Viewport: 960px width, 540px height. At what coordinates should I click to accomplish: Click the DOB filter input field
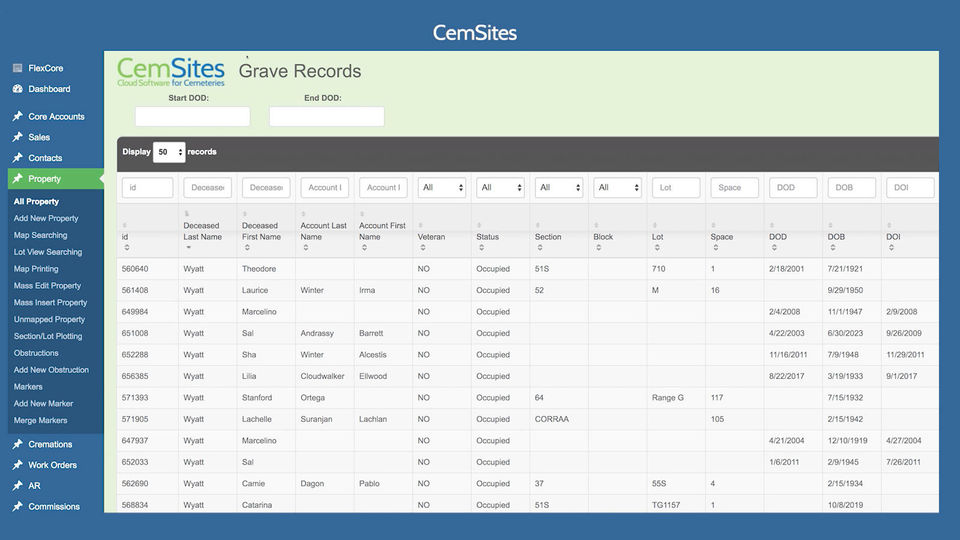pyautogui.click(x=852, y=187)
